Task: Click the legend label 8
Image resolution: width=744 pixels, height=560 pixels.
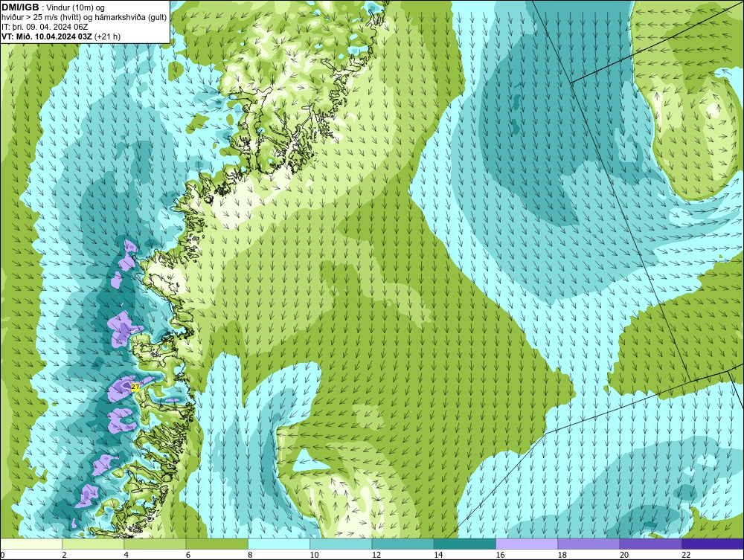Action: 250,555
